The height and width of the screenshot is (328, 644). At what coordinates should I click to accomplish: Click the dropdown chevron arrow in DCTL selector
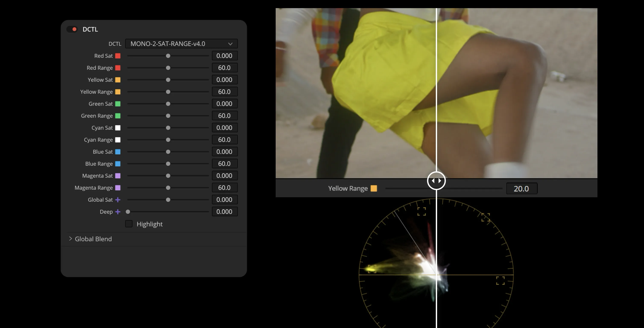[230, 44]
